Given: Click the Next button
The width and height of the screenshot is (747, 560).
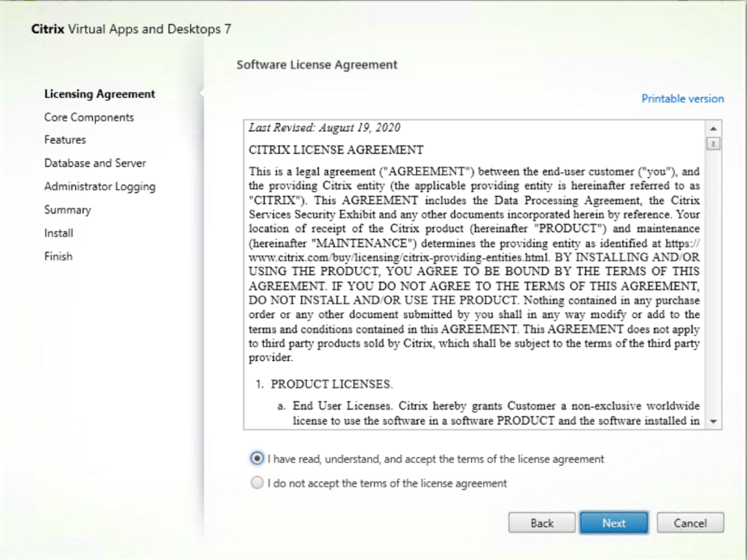Looking at the screenshot, I should (614, 523).
